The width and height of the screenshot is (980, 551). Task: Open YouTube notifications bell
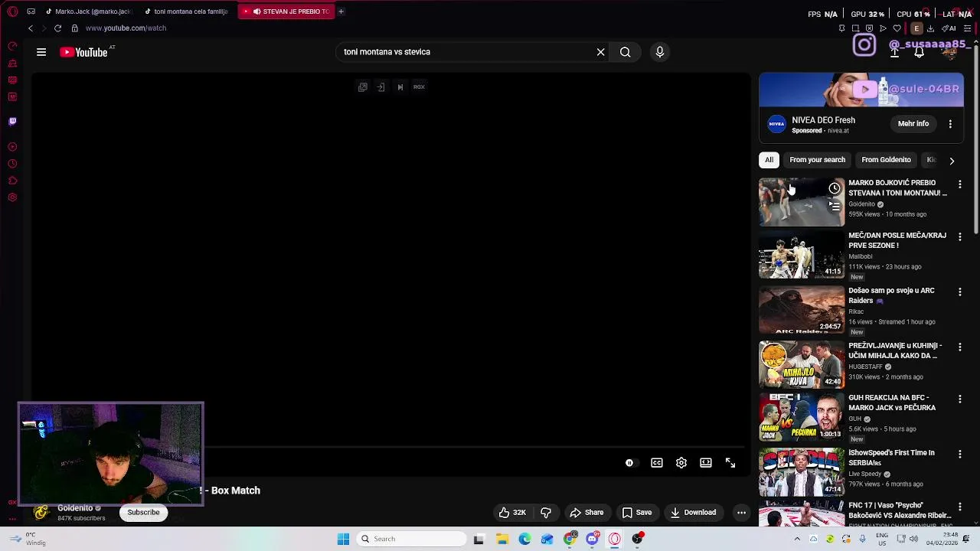[919, 52]
